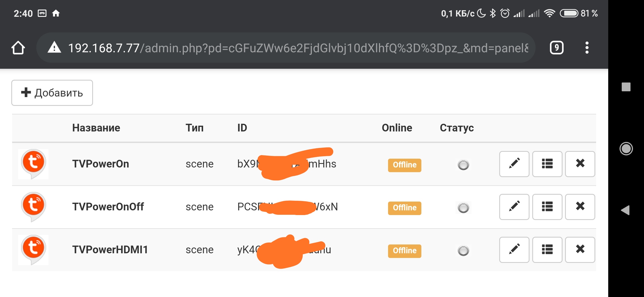Open list details for TVPowerHDMI1
The width and height of the screenshot is (644, 297).
coord(547,250)
